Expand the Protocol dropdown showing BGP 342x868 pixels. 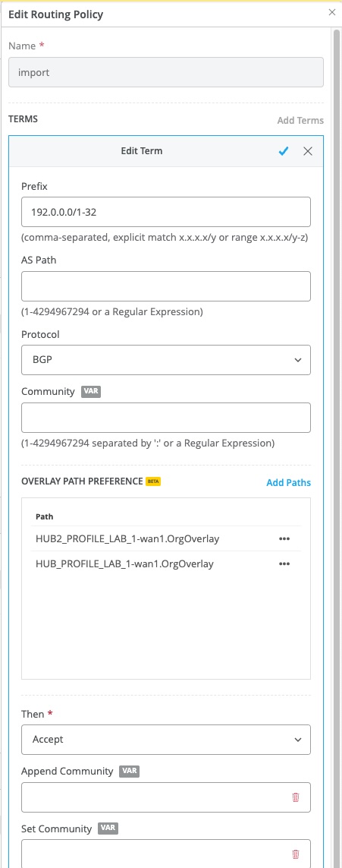click(166, 360)
